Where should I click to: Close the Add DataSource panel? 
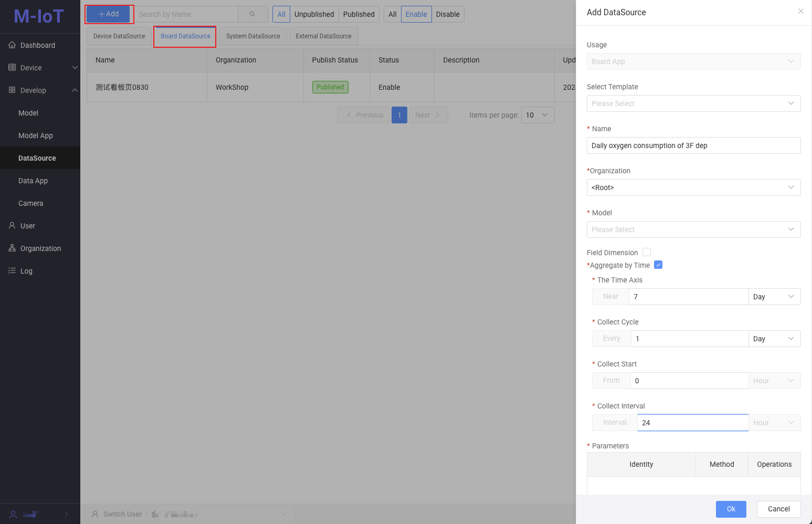click(800, 11)
